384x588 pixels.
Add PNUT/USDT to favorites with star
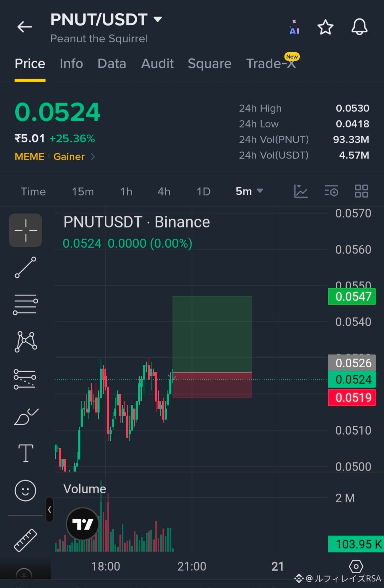(325, 27)
